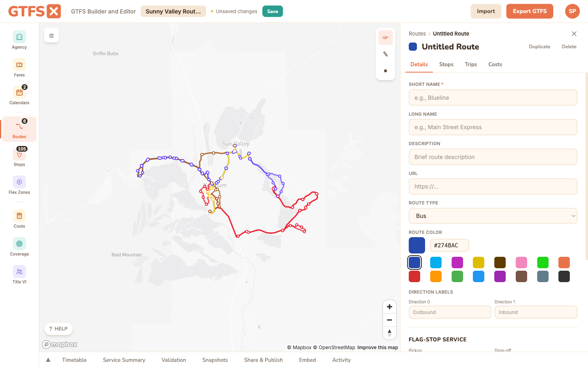The image size is (588, 368).
Task: Select the stop point tool on map
Action: point(385,71)
